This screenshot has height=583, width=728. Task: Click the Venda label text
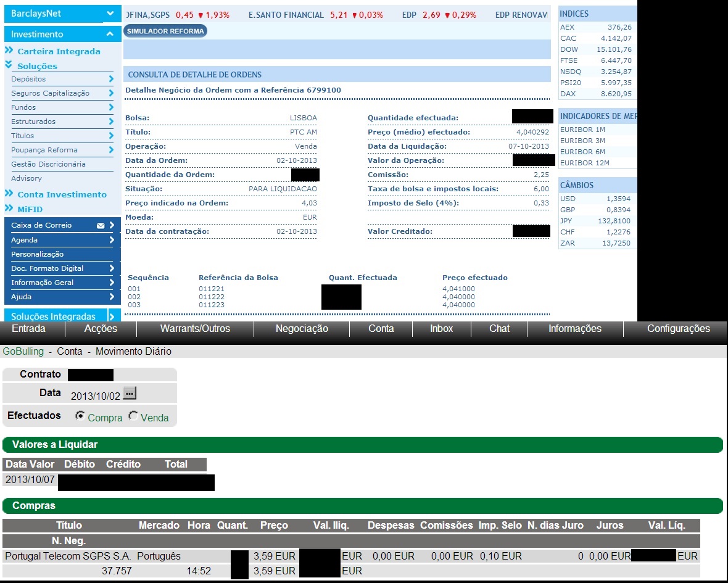155,418
